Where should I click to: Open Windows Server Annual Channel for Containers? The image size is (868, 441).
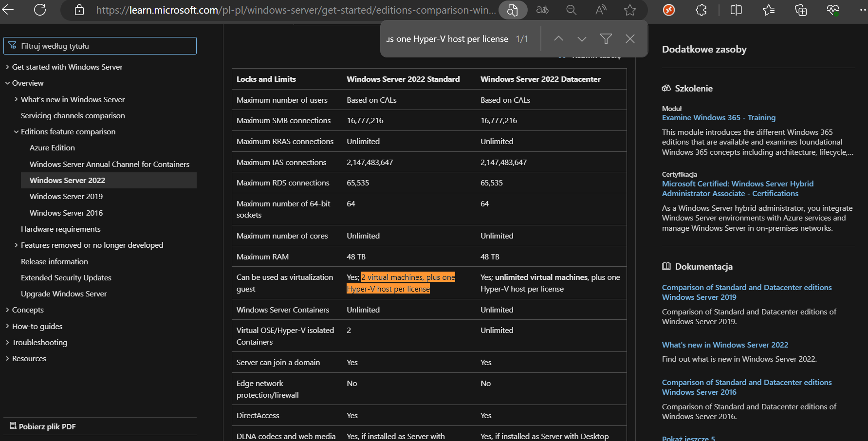pos(110,165)
